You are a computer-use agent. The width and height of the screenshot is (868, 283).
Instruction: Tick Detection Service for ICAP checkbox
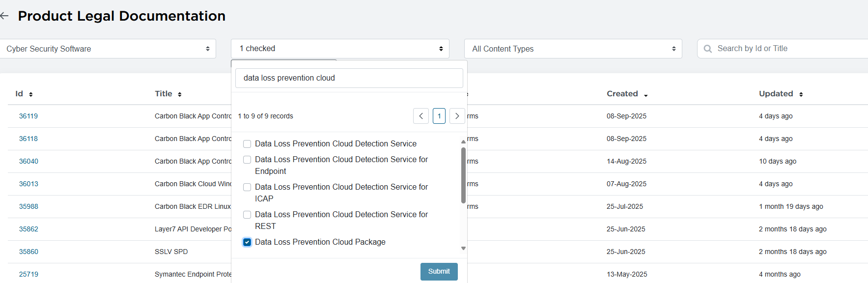(x=247, y=187)
